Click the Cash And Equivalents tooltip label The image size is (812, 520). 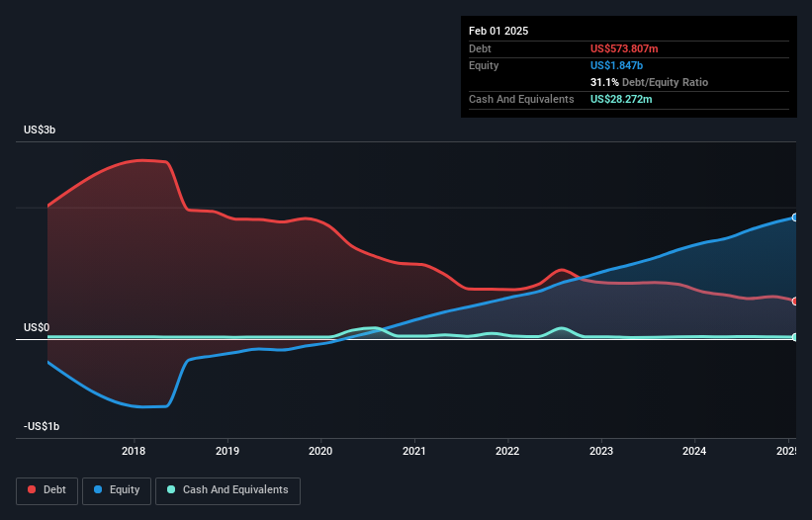(x=521, y=99)
